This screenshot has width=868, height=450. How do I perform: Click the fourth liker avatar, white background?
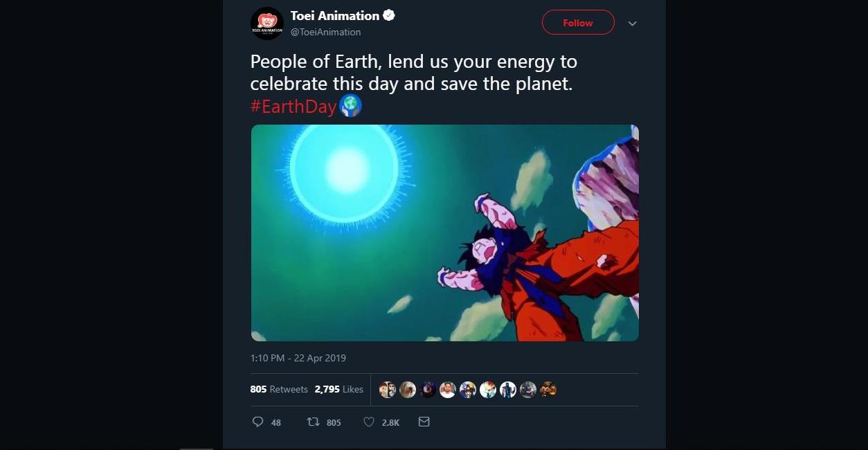point(448,390)
